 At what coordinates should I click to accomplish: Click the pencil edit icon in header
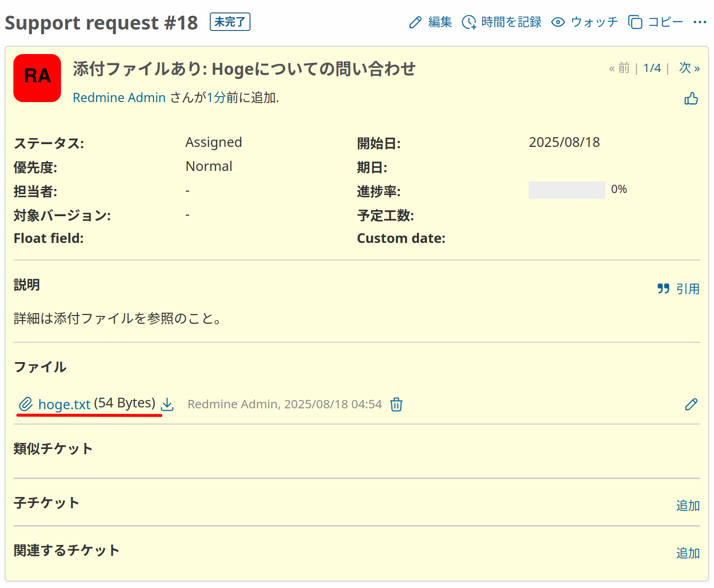[x=415, y=22]
